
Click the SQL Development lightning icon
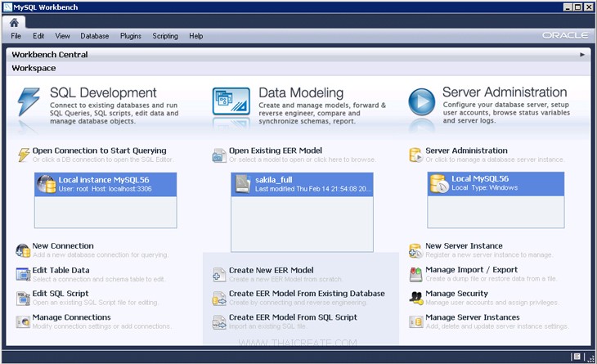[x=29, y=101]
